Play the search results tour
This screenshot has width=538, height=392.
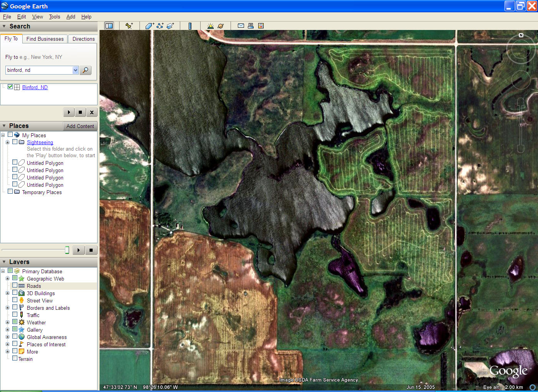tap(69, 112)
